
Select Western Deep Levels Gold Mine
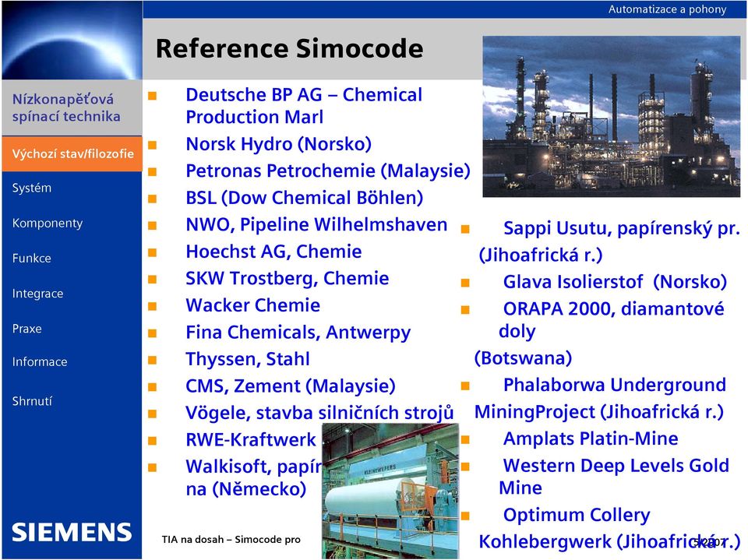[614, 477]
